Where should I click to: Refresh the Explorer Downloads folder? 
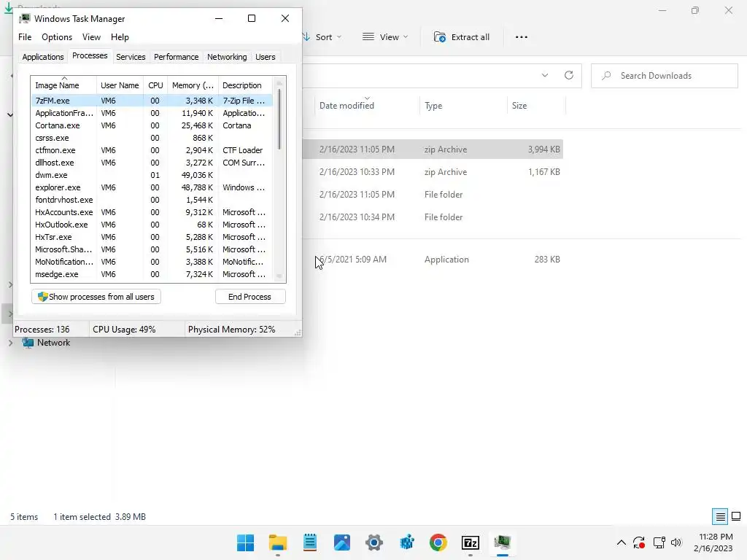pyautogui.click(x=569, y=75)
